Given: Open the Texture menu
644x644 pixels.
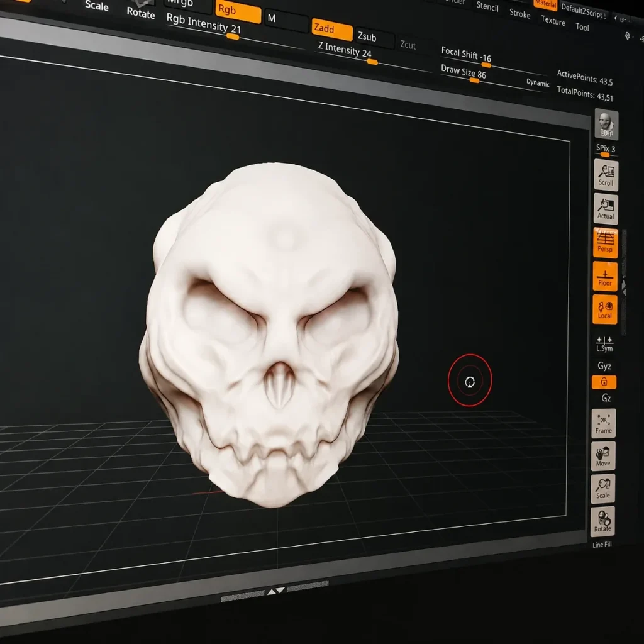Looking at the screenshot, I should coord(553,21).
